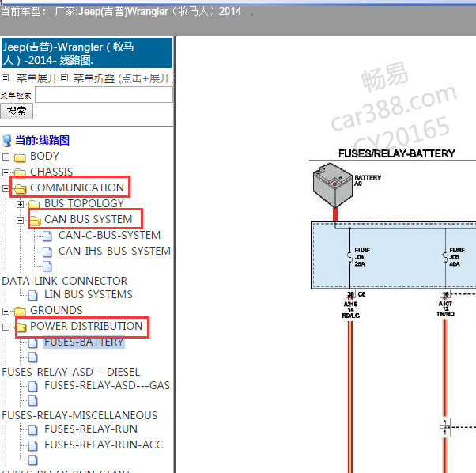Open FUSES-RELAY-ASD---GAS diagram

click(x=107, y=385)
